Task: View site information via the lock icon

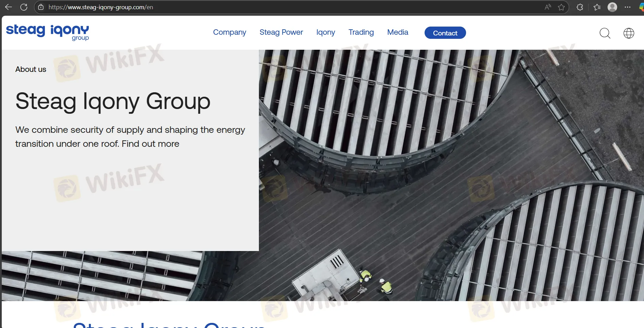Action: click(41, 7)
